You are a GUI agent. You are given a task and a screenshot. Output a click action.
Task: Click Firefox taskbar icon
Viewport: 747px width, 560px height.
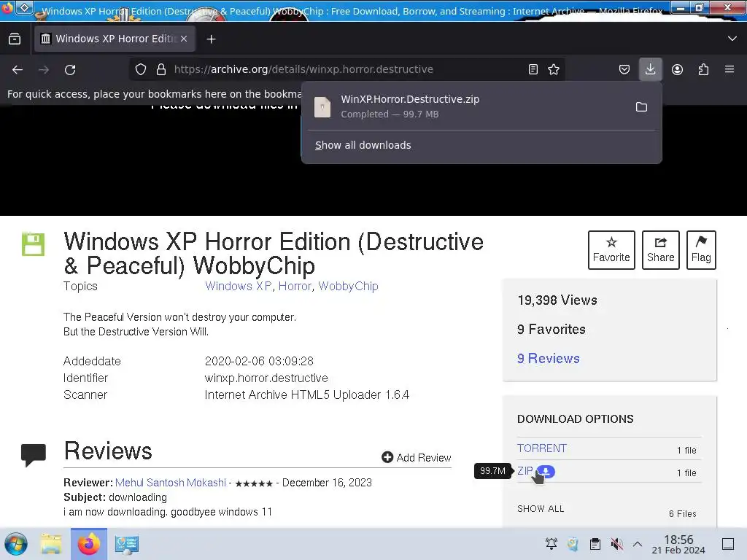point(89,544)
